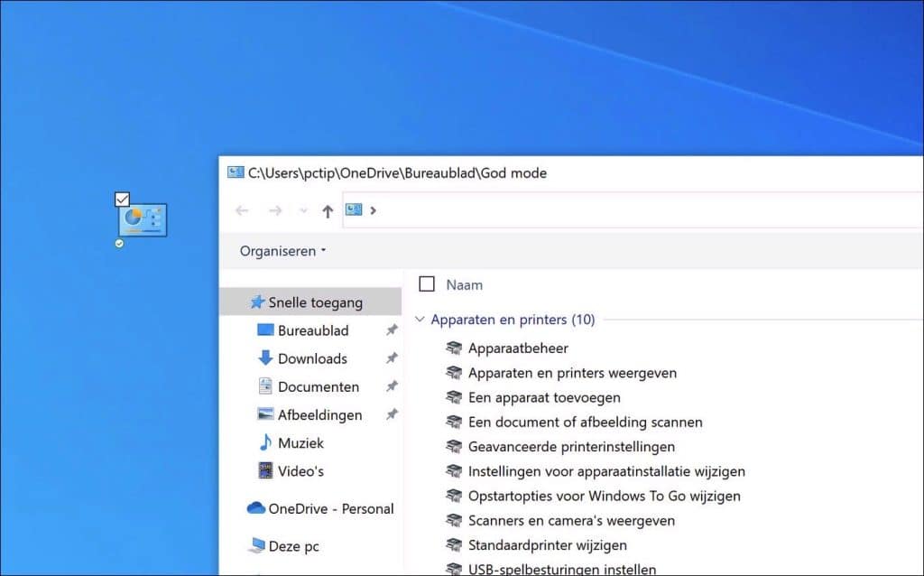This screenshot has width=924, height=576.
Task: Click the icon of Standaardprinter wijzigen
Action: click(x=454, y=544)
